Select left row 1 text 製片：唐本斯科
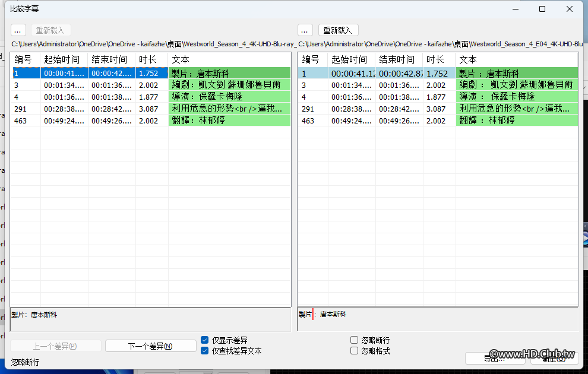 [229, 73]
